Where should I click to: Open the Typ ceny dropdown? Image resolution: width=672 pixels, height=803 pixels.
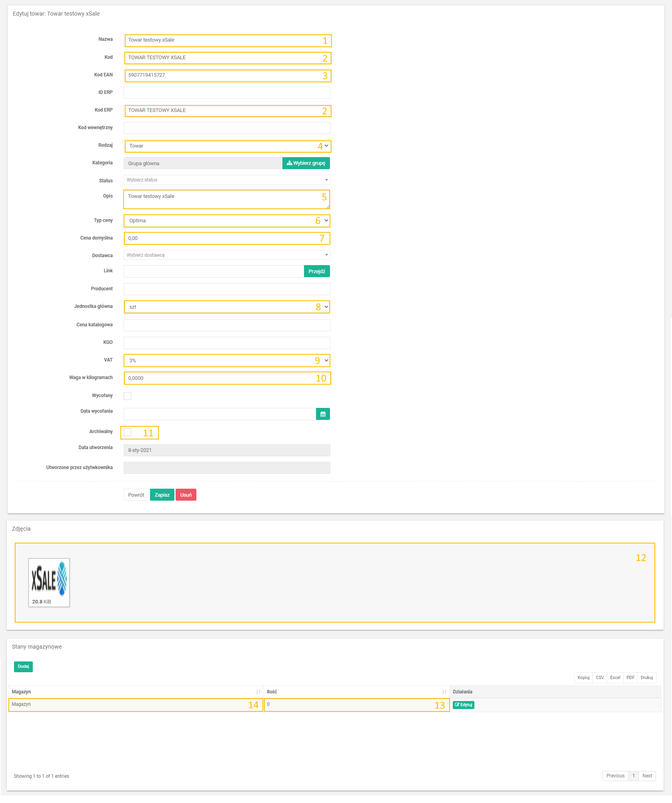[x=227, y=221]
